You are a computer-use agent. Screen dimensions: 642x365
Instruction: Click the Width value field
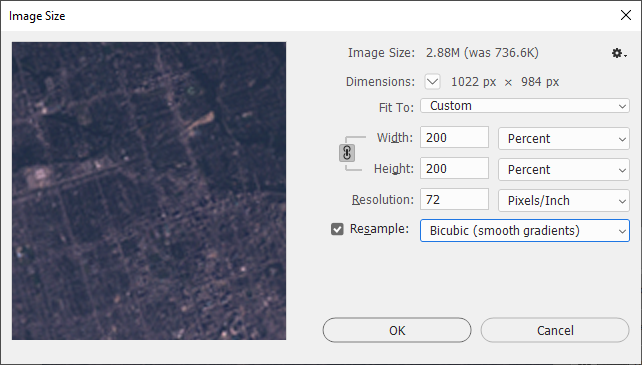tap(454, 137)
